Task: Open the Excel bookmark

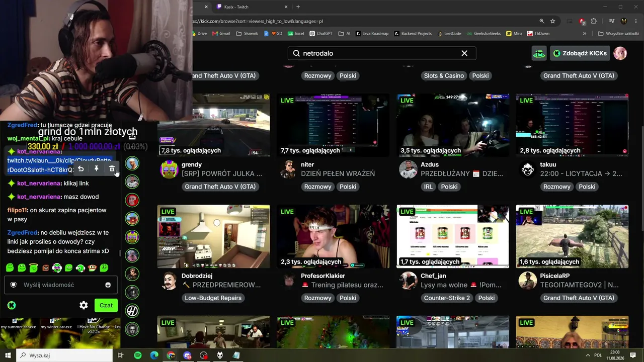Action: [296, 34]
